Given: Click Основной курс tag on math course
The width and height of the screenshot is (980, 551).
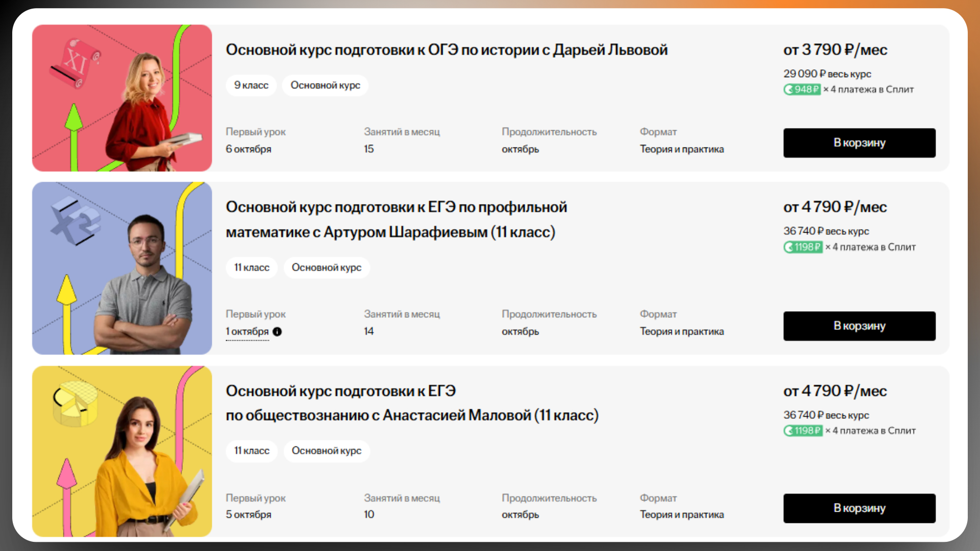Looking at the screenshot, I should click(x=326, y=267).
